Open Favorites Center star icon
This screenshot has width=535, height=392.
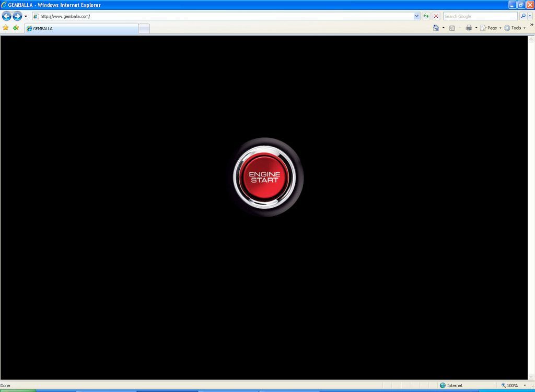[x=6, y=28]
